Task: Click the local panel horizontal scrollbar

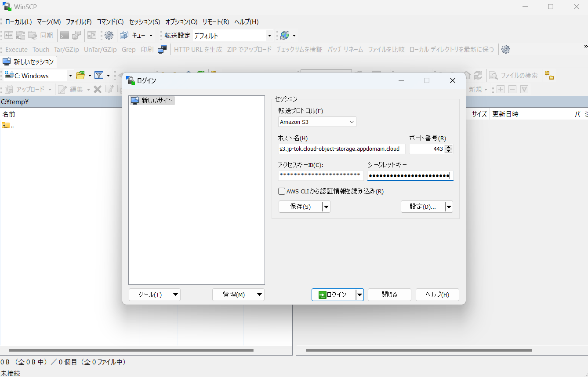Action: pyautogui.click(x=131, y=350)
